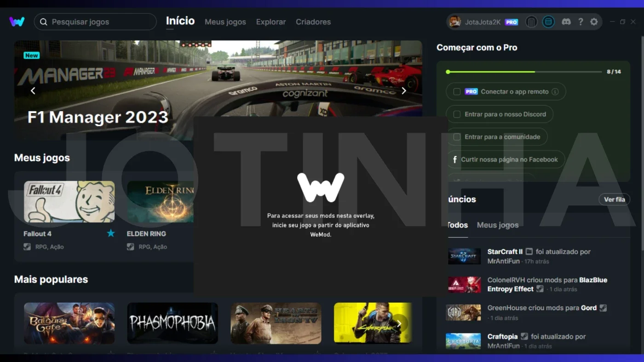Check the Entrar para a comunidade checkbox
Viewport: 644px width, 362px height.
[x=457, y=137]
